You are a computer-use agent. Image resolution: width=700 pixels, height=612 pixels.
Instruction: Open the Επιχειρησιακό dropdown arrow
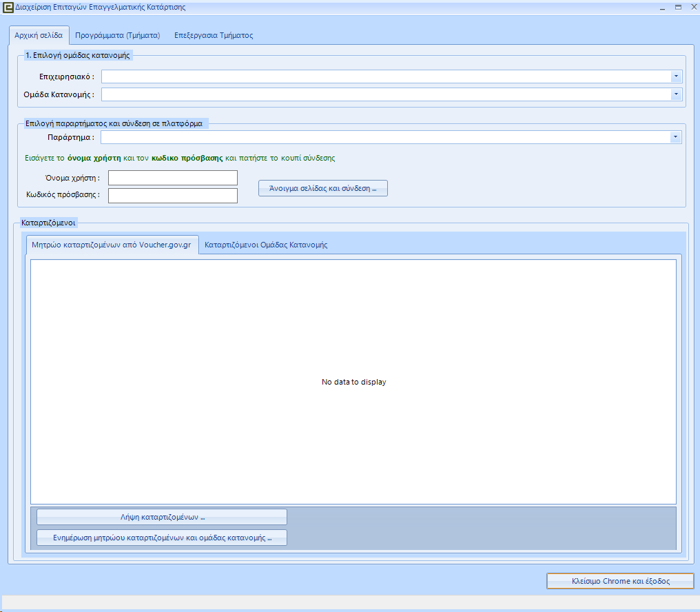coord(676,76)
